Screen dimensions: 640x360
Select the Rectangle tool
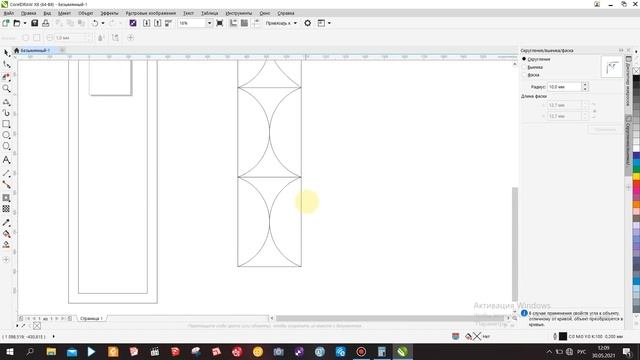pos(7,124)
